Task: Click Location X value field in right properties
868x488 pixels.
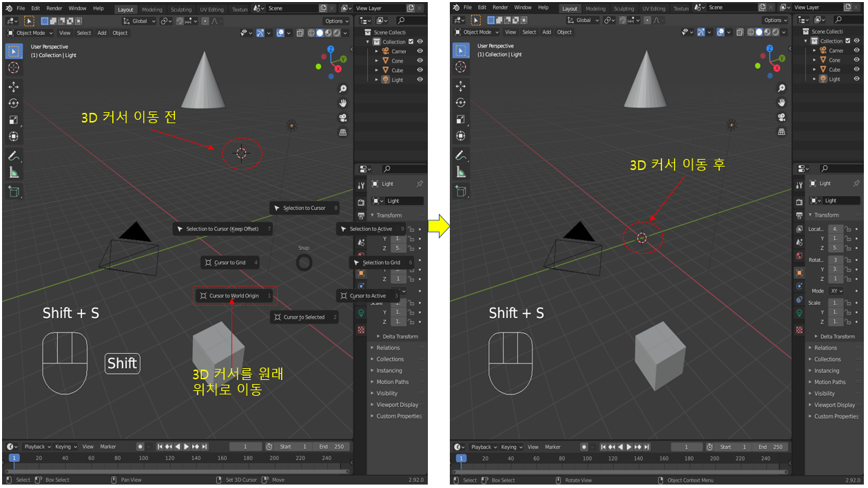Action: tap(834, 229)
